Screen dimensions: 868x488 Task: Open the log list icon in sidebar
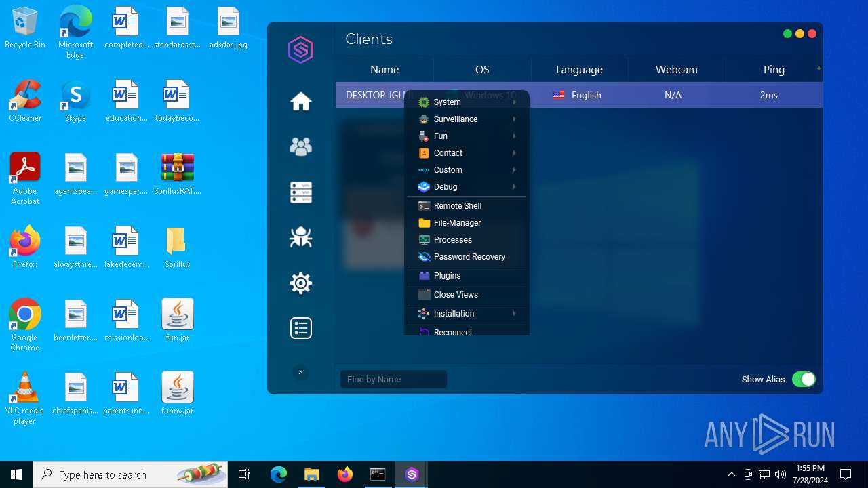[300, 328]
